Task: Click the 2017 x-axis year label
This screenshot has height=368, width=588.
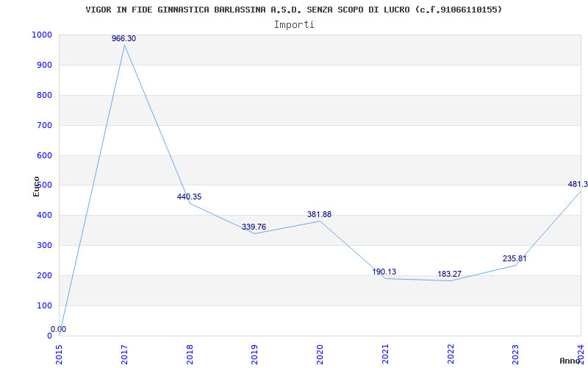Action: tap(124, 355)
